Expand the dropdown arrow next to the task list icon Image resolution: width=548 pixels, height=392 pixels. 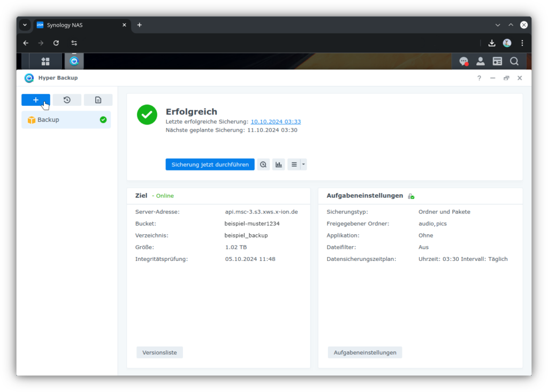tap(303, 164)
